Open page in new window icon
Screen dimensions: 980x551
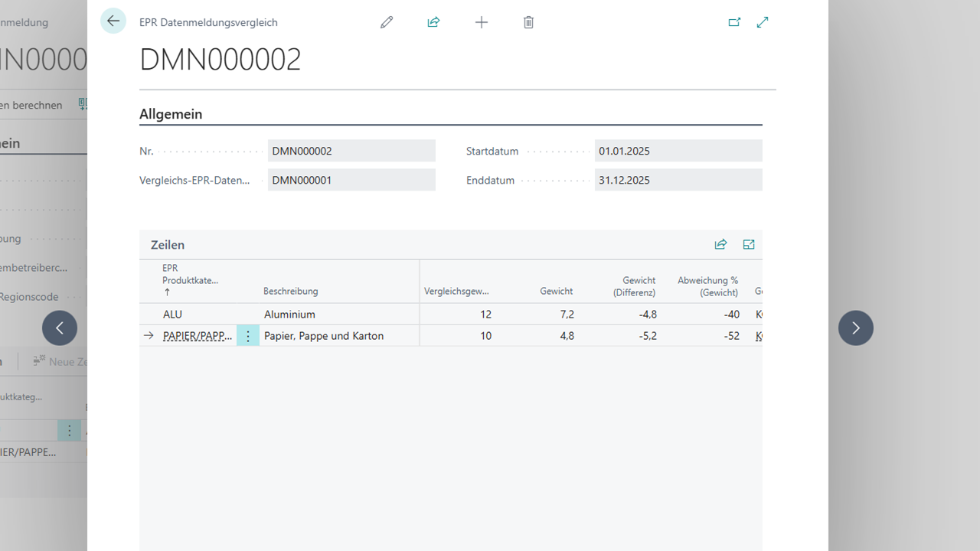click(x=734, y=22)
